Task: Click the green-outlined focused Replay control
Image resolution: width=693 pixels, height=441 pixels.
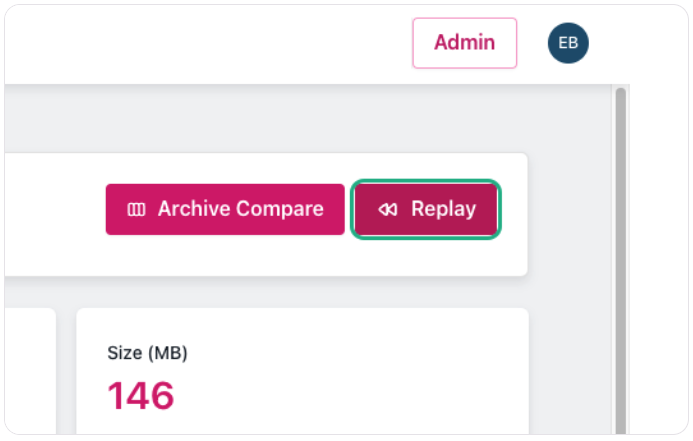Action: tap(426, 209)
